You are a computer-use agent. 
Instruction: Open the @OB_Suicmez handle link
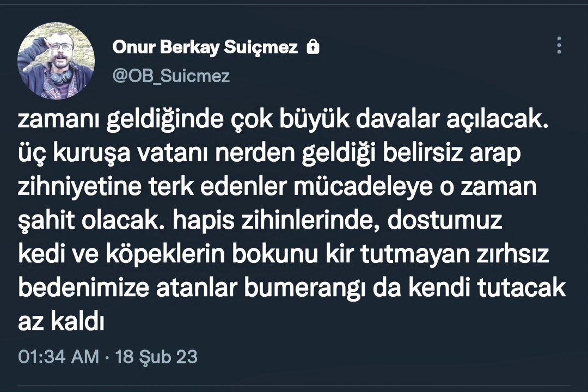click(171, 76)
